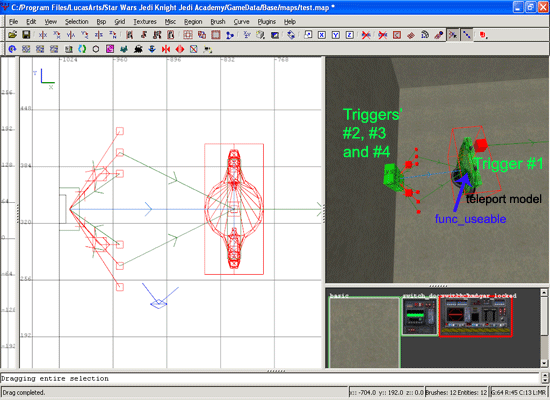Viewport: 550px width, 400px height.
Task: Click the crossed-out box plugin icon
Action: 194,49
